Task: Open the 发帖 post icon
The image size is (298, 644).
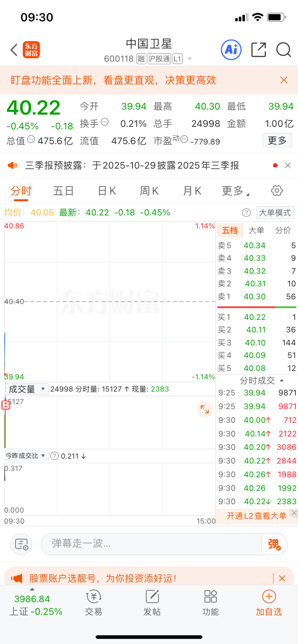Action: coord(152,603)
